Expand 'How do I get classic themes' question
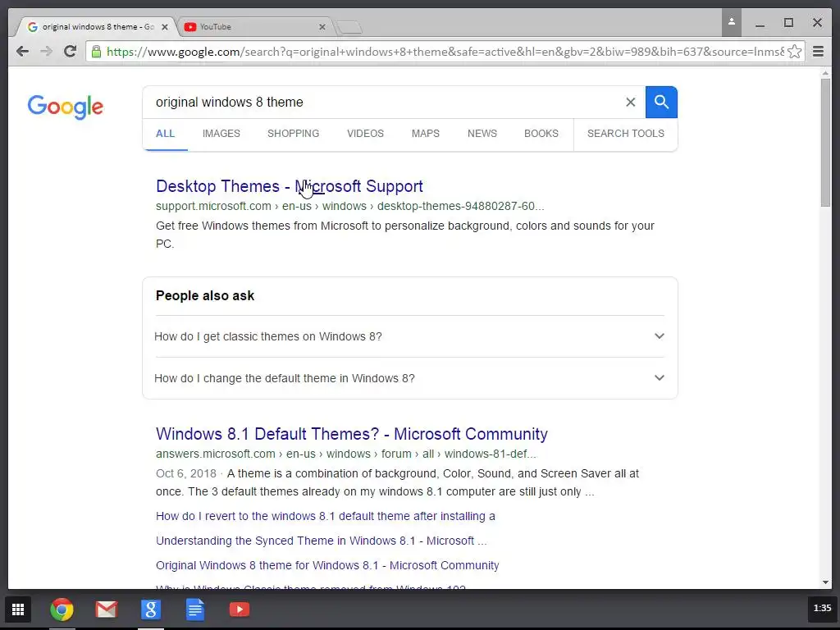The width and height of the screenshot is (840, 630). pos(410,336)
